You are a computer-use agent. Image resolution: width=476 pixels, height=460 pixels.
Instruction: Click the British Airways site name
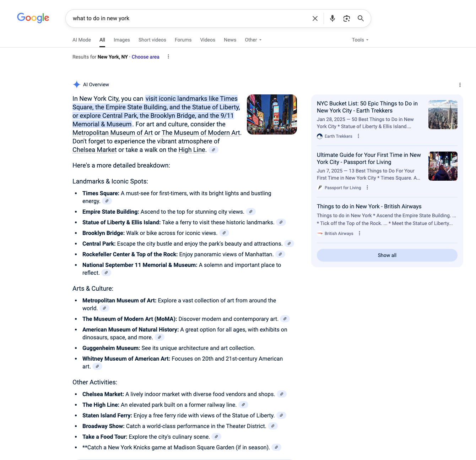(x=339, y=234)
